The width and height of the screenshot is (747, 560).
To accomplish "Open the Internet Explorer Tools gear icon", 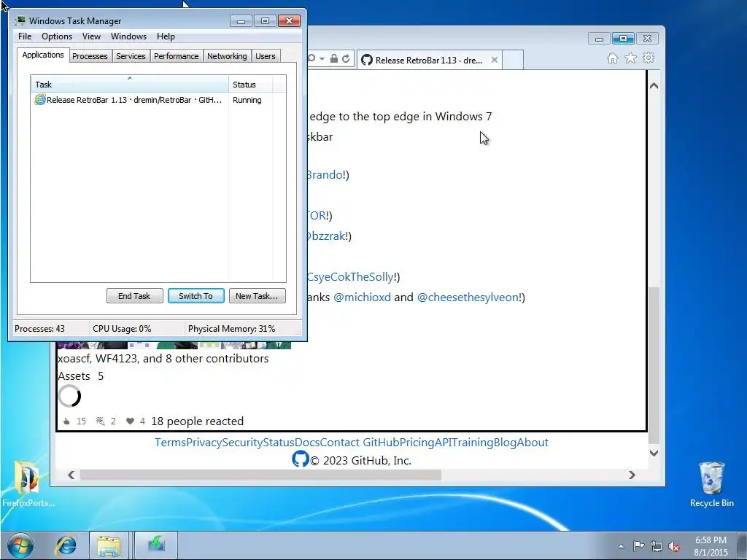I will pyautogui.click(x=649, y=58).
